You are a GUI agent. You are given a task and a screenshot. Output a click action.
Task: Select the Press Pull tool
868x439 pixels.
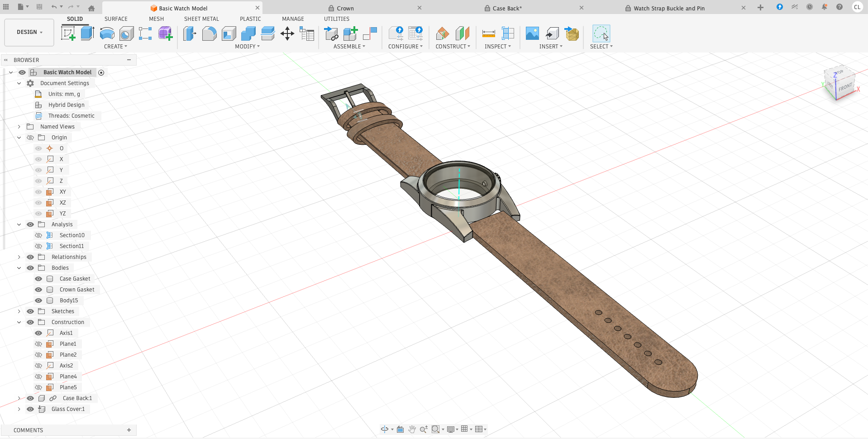(x=190, y=33)
